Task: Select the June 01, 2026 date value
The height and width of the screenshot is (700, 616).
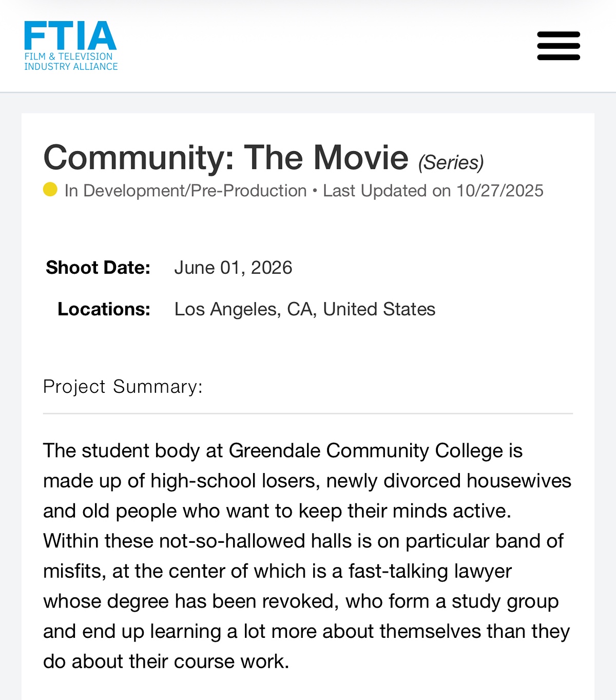Action: tap(233, 268)
